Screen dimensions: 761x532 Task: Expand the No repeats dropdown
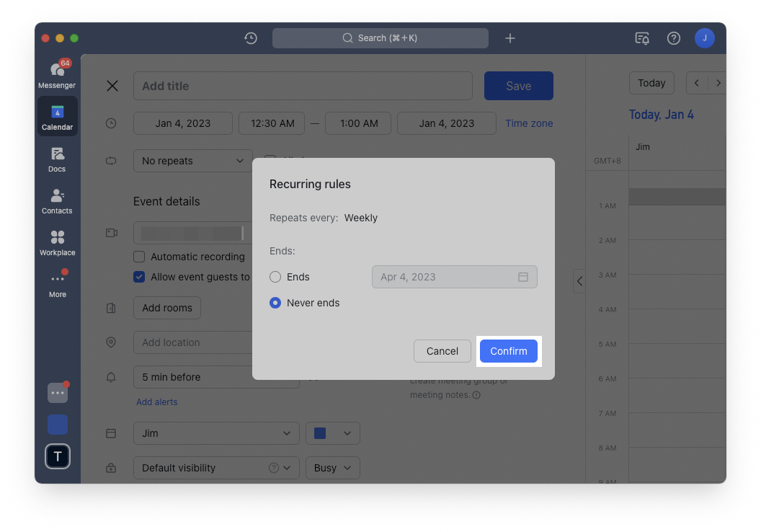192,161
